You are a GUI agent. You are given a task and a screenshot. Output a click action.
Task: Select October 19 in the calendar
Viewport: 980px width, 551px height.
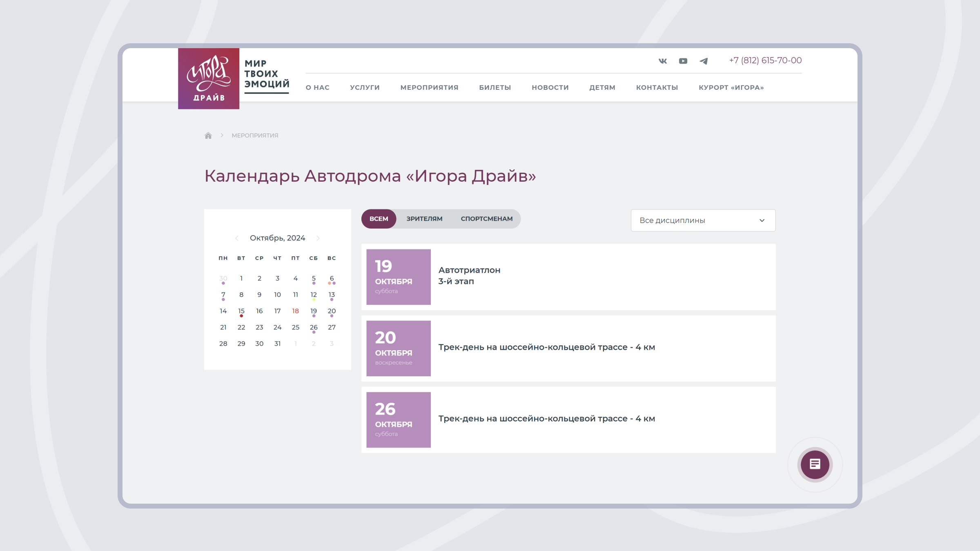pos(314,311)
